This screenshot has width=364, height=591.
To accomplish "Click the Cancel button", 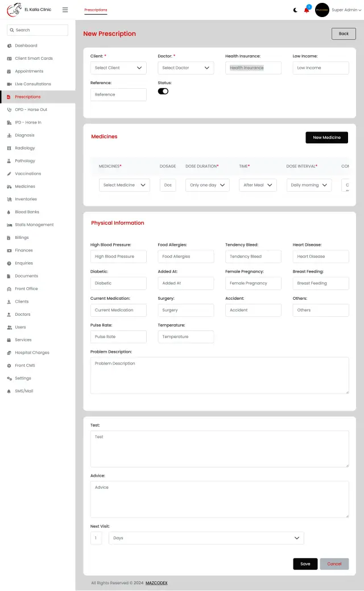I will coord(334,564).
